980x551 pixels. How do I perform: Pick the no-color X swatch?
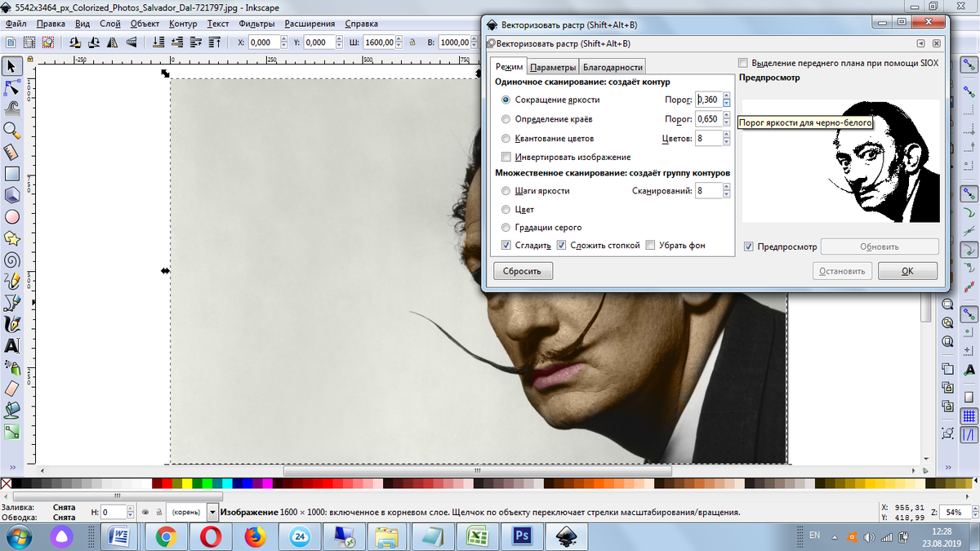6,483
